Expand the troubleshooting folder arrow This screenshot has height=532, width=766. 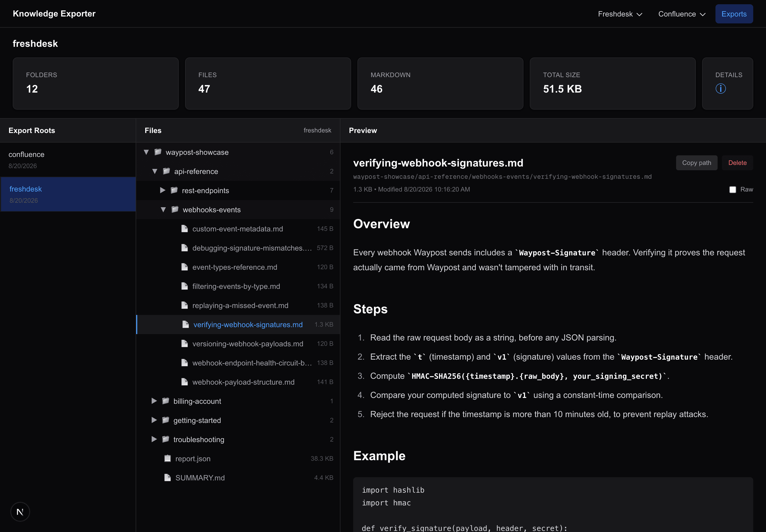point(154,439)
